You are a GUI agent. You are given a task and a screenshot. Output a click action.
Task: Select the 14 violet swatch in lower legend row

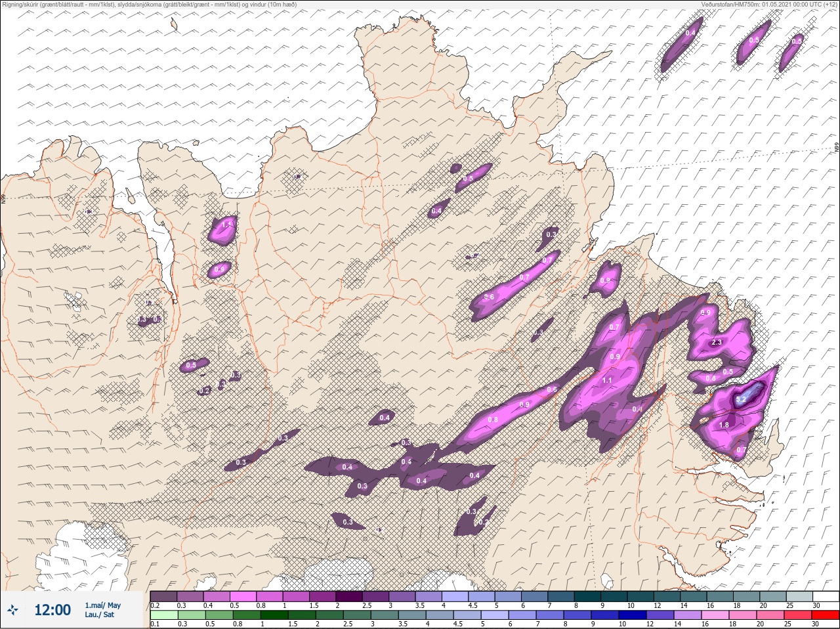688,615
